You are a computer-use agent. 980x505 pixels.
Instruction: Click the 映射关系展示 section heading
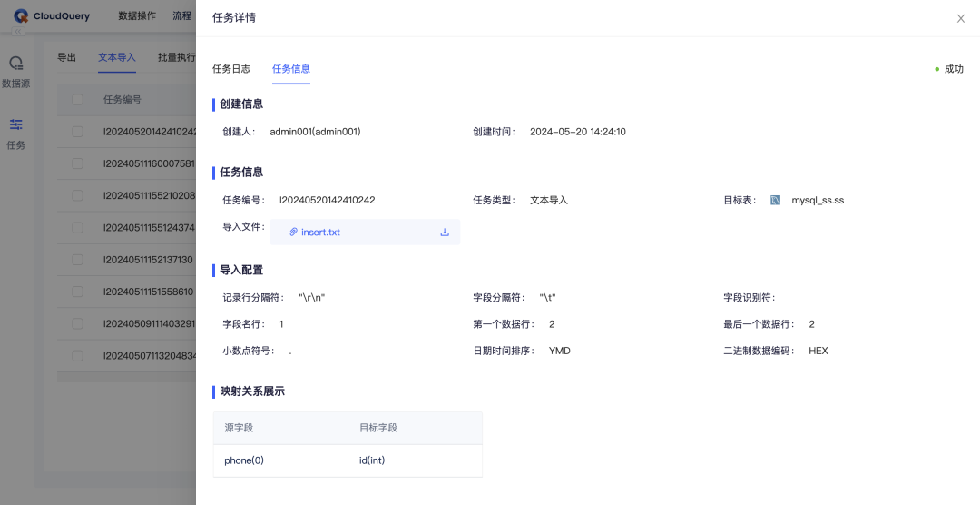pos(252,391)
